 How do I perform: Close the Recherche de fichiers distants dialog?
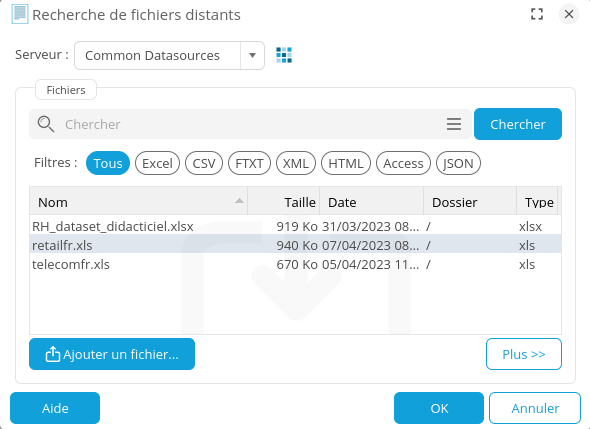[x=569, y=14]
